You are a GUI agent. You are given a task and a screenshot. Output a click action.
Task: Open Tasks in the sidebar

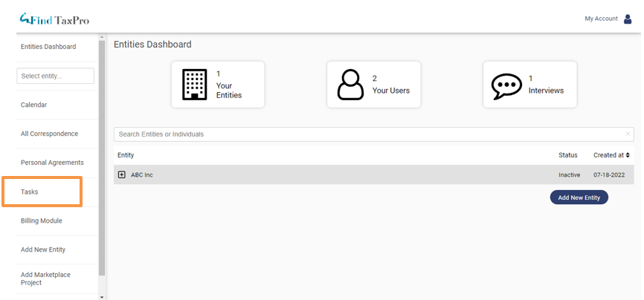[30, 192]
